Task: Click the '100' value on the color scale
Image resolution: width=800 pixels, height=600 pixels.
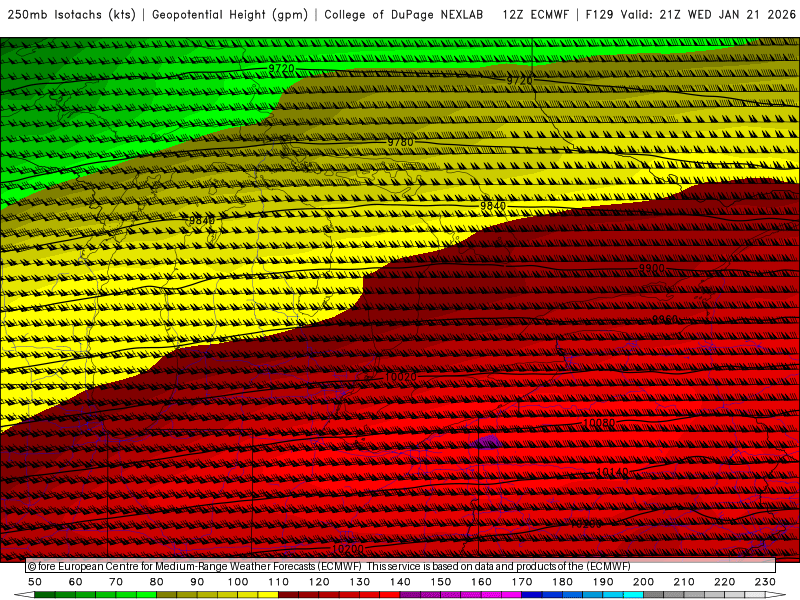Action: 238,582
